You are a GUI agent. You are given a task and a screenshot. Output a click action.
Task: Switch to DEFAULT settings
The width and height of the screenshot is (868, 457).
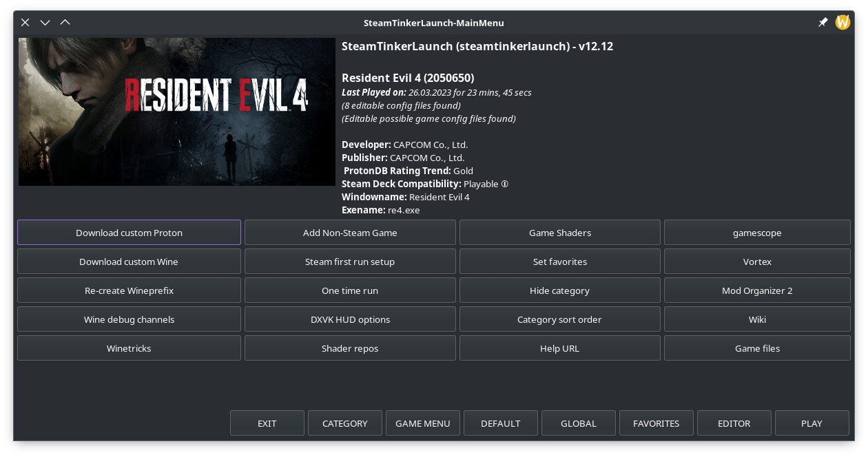tap(501, 423)
